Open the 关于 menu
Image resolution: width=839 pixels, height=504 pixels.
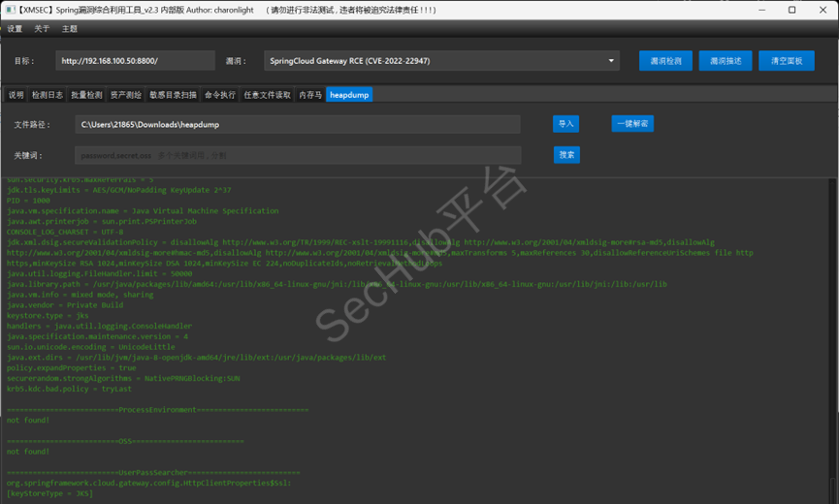[x=42, y=29]
